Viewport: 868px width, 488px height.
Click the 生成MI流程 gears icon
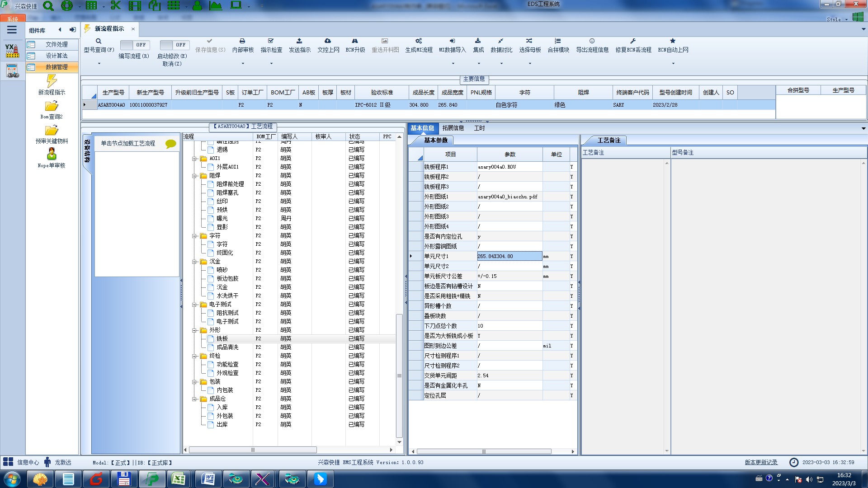(x=419, y=41)
